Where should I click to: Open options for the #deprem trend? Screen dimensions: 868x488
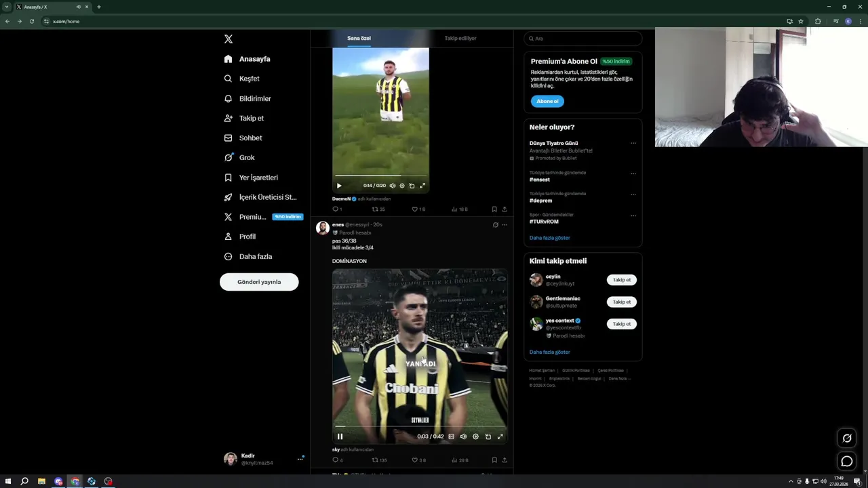(633, 195)
